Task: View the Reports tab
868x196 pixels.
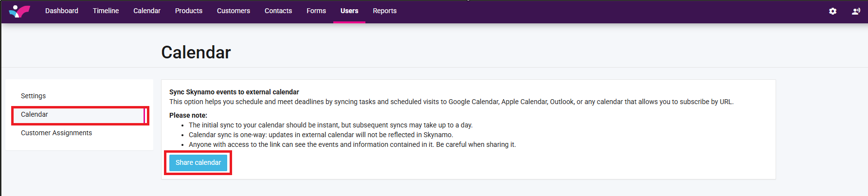Action: coord(384,11)
